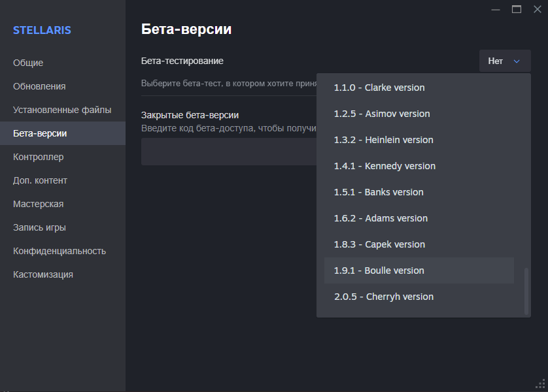The image size is (548, 392).
Task: Choose 1.4.1 - Kennedy version
Action: point(419,166)
